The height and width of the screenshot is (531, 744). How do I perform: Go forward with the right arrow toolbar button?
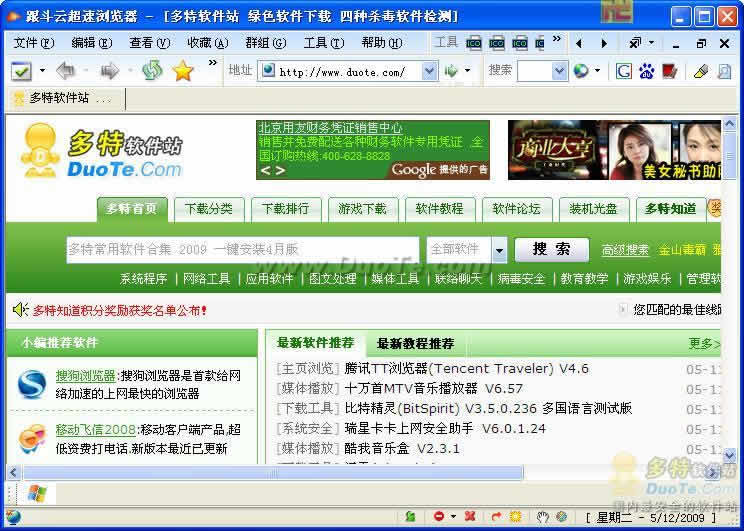[110, 71]
